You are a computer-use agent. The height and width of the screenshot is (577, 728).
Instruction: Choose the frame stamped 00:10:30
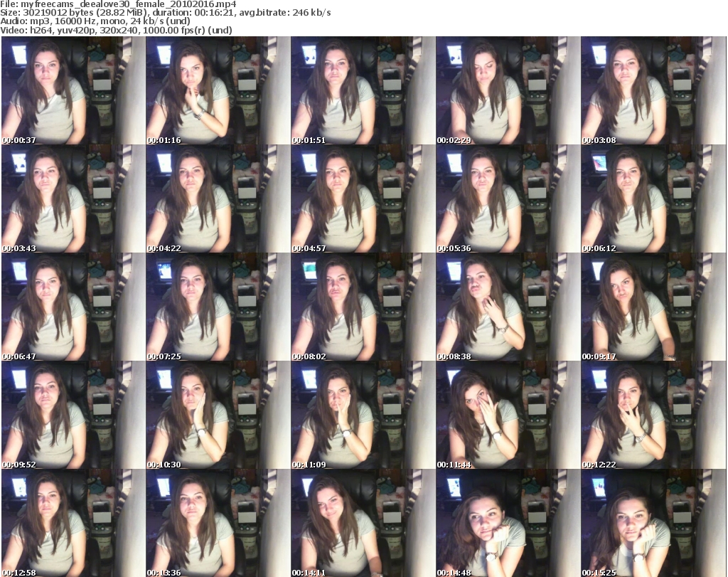[218, 415]
